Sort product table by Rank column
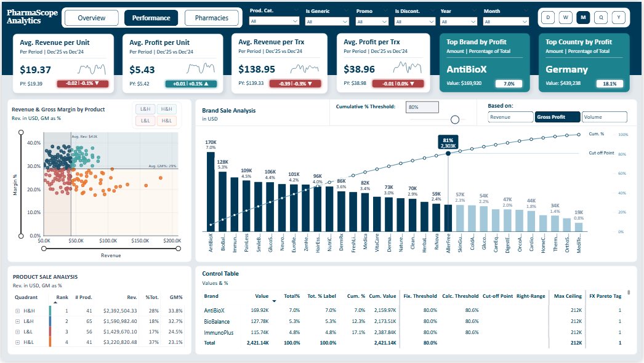 [x=62, y=297]
